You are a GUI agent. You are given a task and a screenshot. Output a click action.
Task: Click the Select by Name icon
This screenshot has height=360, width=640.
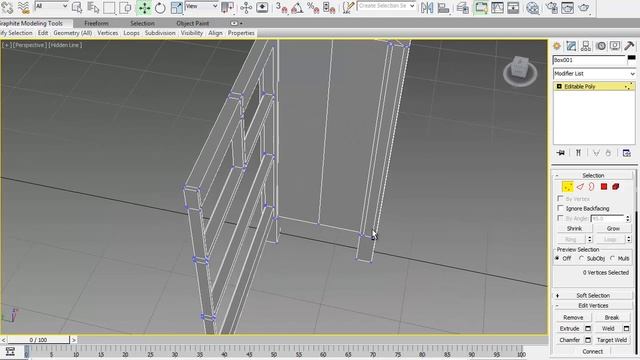(93, 7)
